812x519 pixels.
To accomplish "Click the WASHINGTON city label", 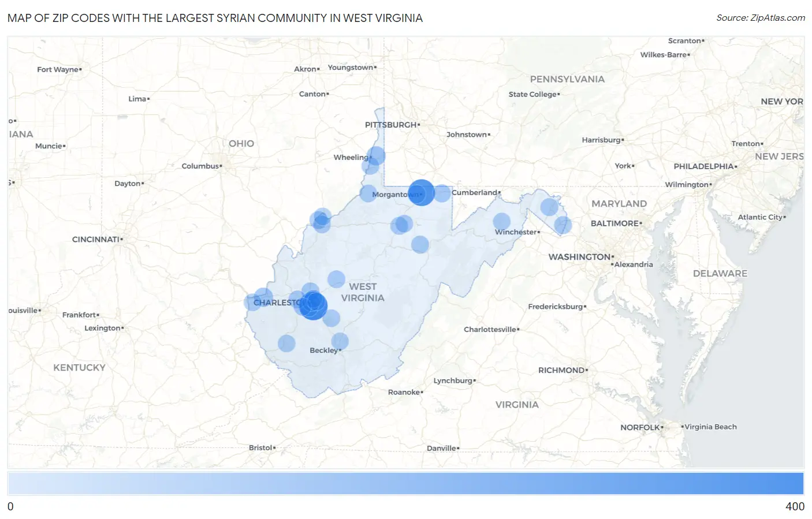I will click(x=579, y=257).
